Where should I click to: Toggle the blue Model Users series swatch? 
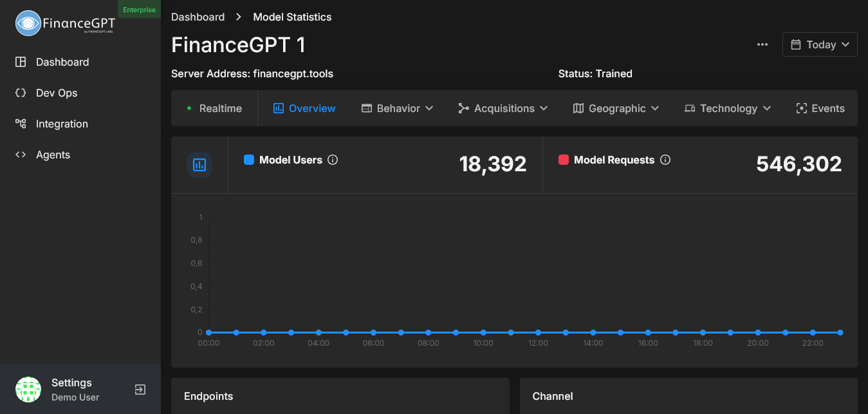tap(249, 160)
